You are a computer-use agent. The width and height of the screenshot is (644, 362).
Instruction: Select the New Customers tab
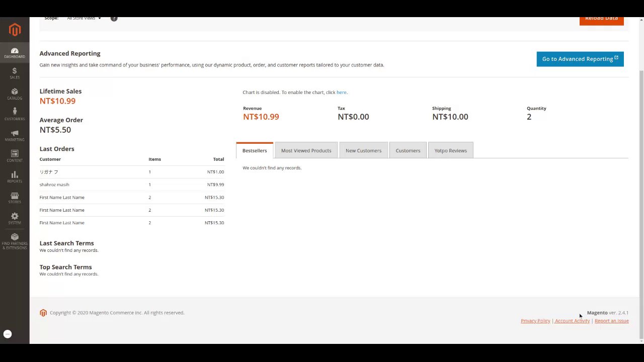pyautogui.click(x=363, y=150)
